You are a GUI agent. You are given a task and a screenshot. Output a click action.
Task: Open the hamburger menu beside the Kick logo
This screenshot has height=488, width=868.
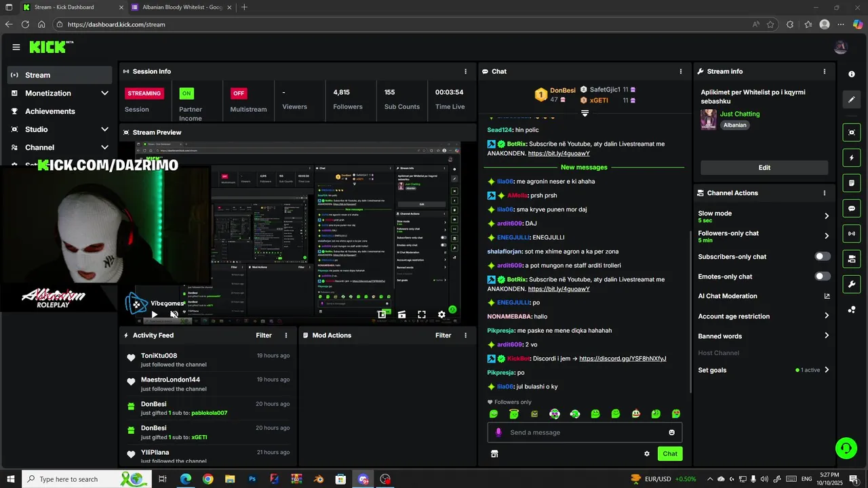(16, 47)
